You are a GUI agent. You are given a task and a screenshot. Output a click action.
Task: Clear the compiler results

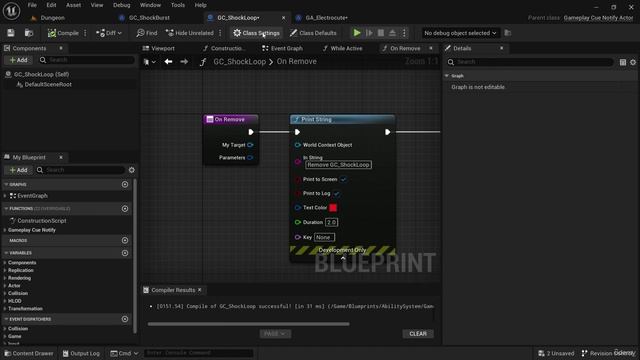point(418,334)
